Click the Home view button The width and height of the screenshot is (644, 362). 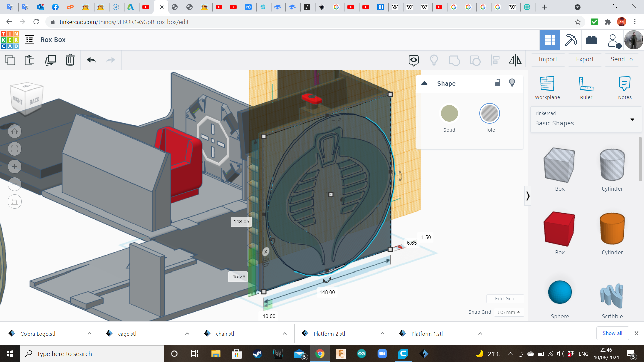coord(15,131)
